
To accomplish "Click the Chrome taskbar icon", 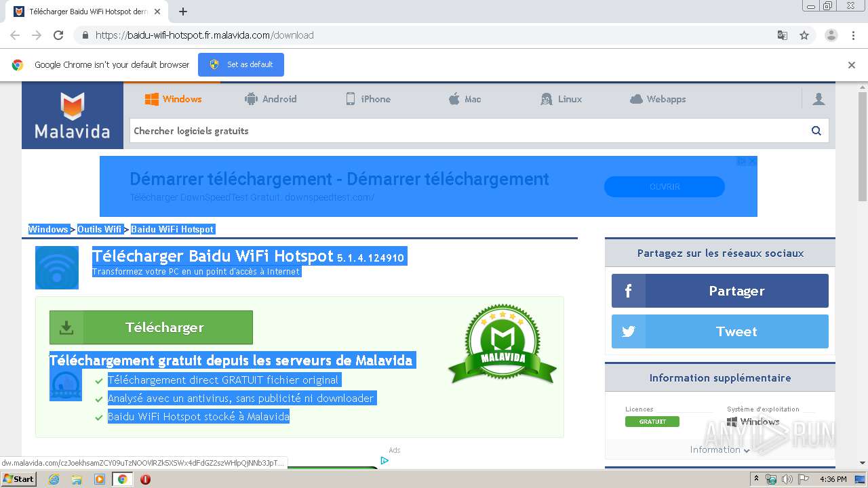I will pyautogui.click(x=123, y=479).
